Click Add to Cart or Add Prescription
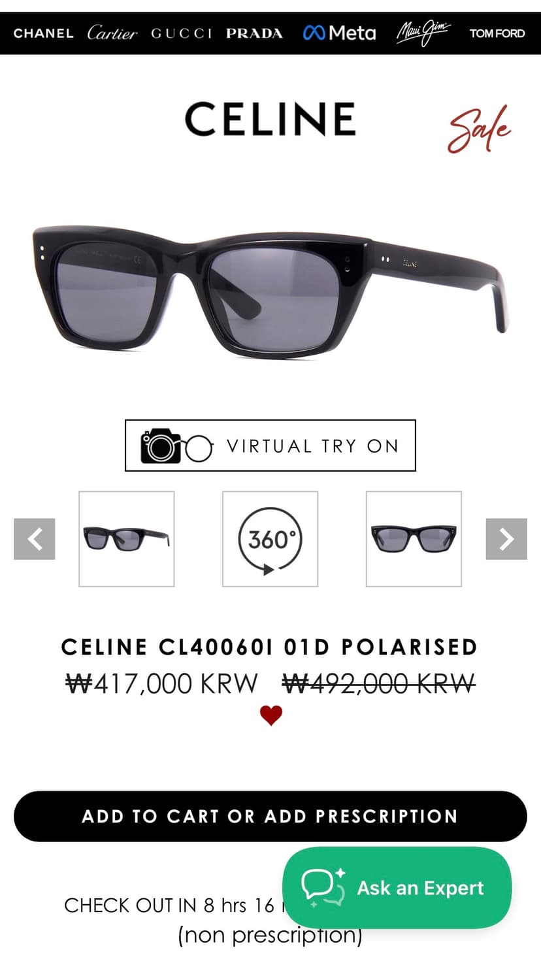Viewport: 541px width, 980px height. [270, 817]
